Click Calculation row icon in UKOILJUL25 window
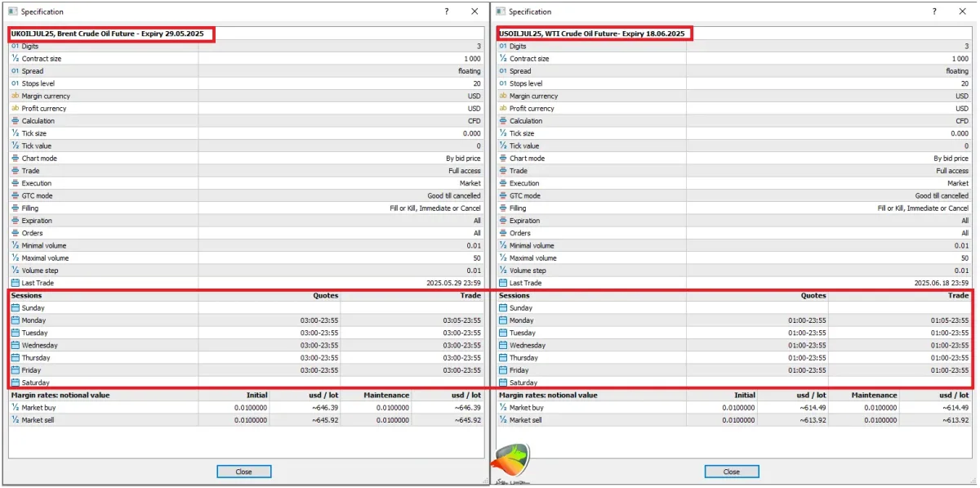Viewport: 980px width, 488px height. [15, 121]
